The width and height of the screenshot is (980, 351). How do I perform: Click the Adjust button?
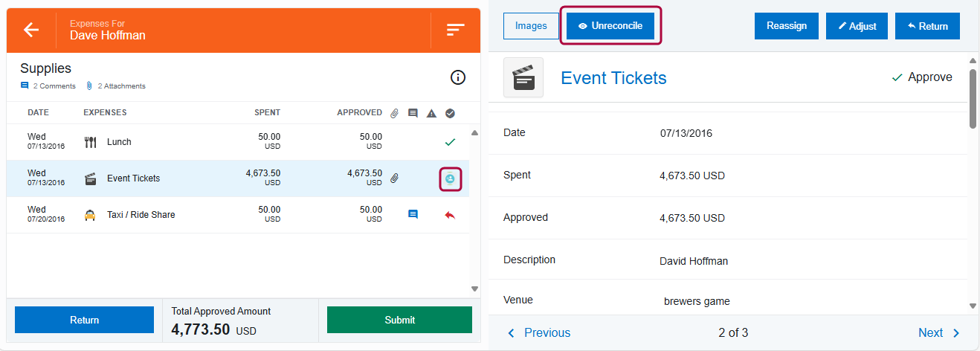(x=857, y=26)
